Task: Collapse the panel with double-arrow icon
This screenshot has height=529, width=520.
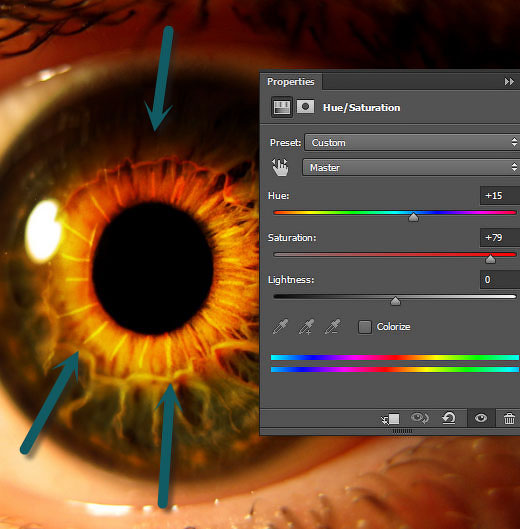Action: [x=509, y=82]
